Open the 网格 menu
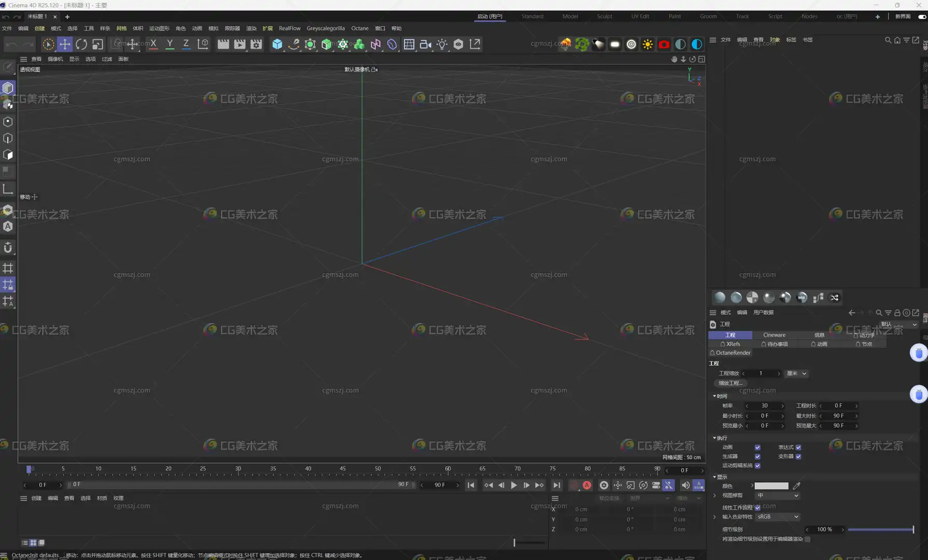The width and height of the screenshot is (928, 560). 121,29
